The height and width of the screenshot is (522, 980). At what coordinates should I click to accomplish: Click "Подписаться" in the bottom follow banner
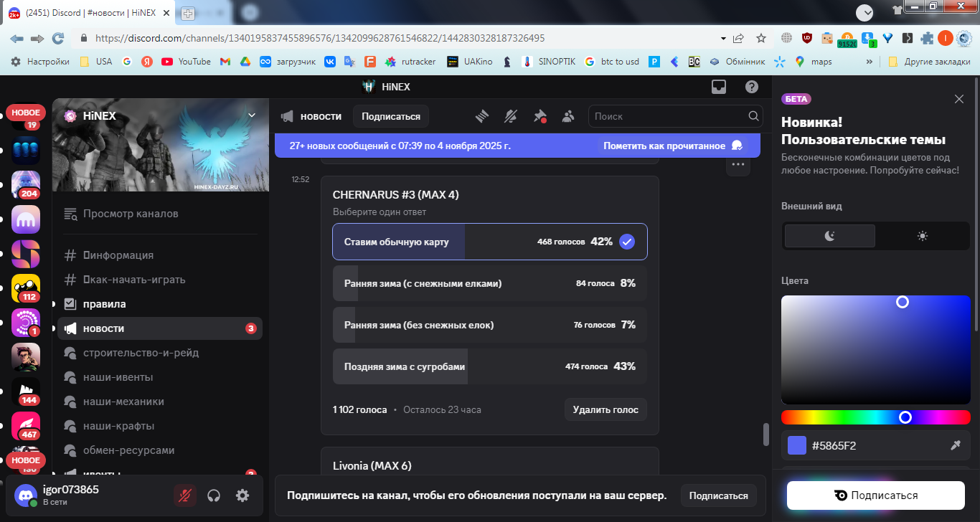(719, 495)
